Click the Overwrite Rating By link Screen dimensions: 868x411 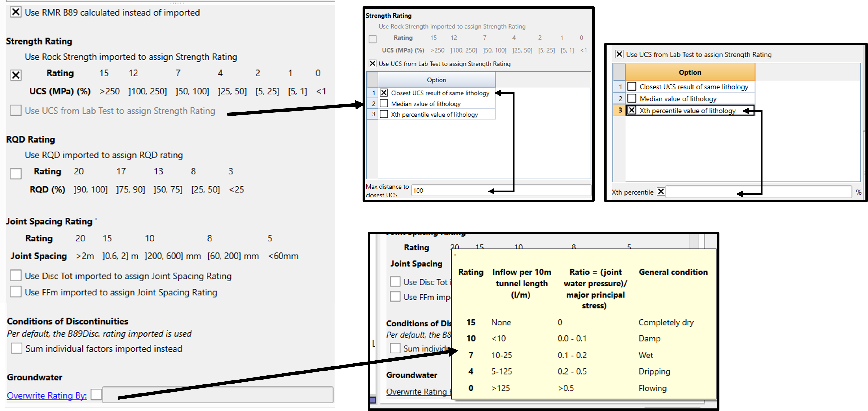47,395
